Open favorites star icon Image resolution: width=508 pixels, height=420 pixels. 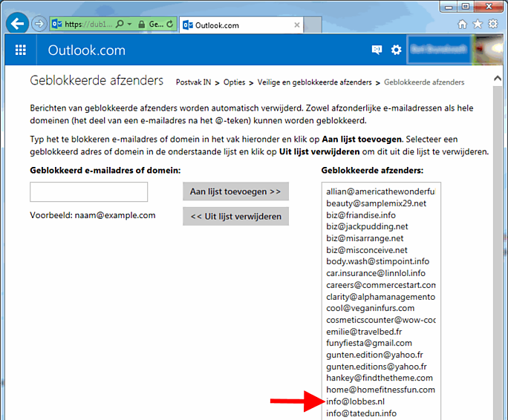click(x=478, y=24)
